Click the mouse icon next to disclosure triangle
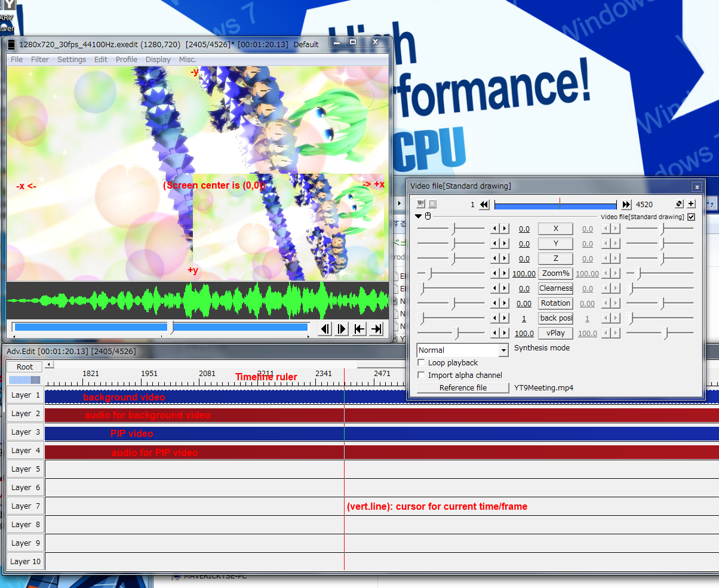 [x=428, y=216]
